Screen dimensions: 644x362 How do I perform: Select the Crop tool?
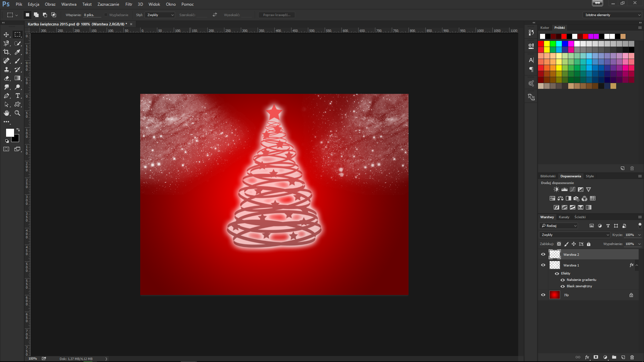[x=6, y=52]
